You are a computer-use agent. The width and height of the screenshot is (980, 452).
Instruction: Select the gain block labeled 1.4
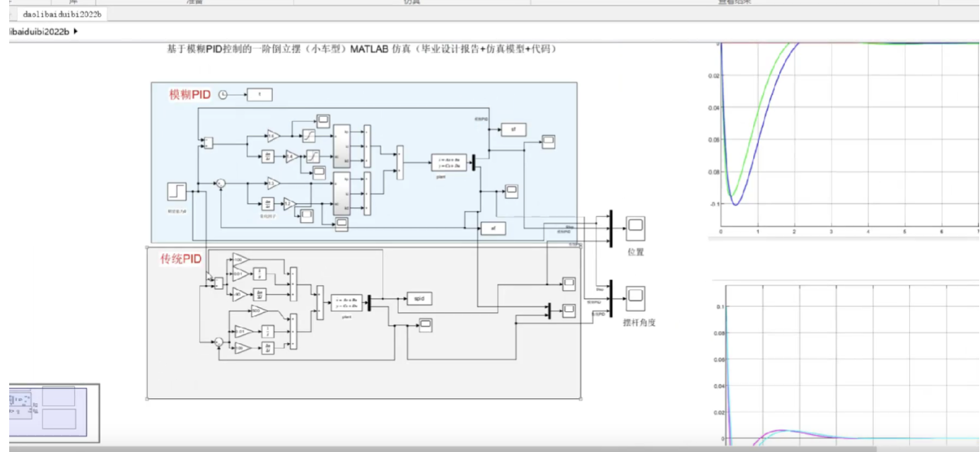coord(292,156)
